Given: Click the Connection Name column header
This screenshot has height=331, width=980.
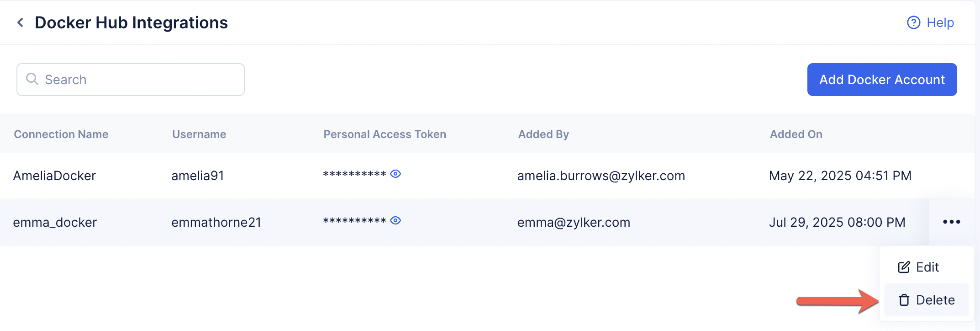Looking at the screenshot, I should pos(61,134).
